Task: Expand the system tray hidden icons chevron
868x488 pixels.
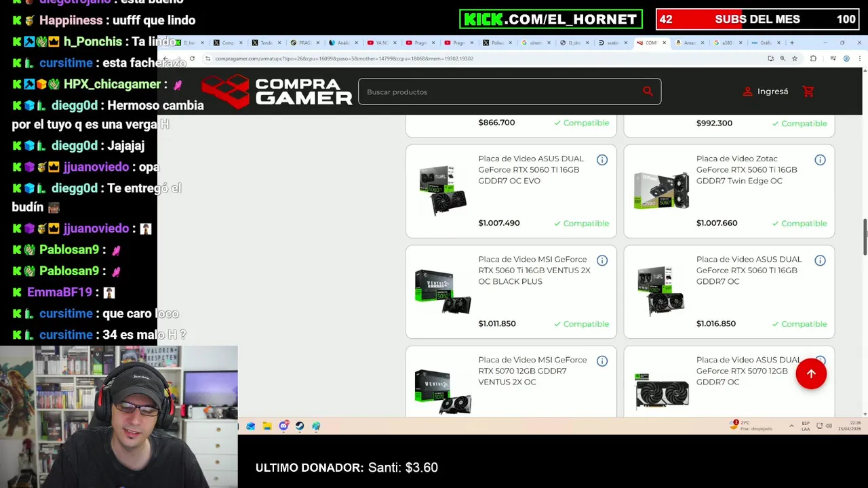Action: click(791, 426)
